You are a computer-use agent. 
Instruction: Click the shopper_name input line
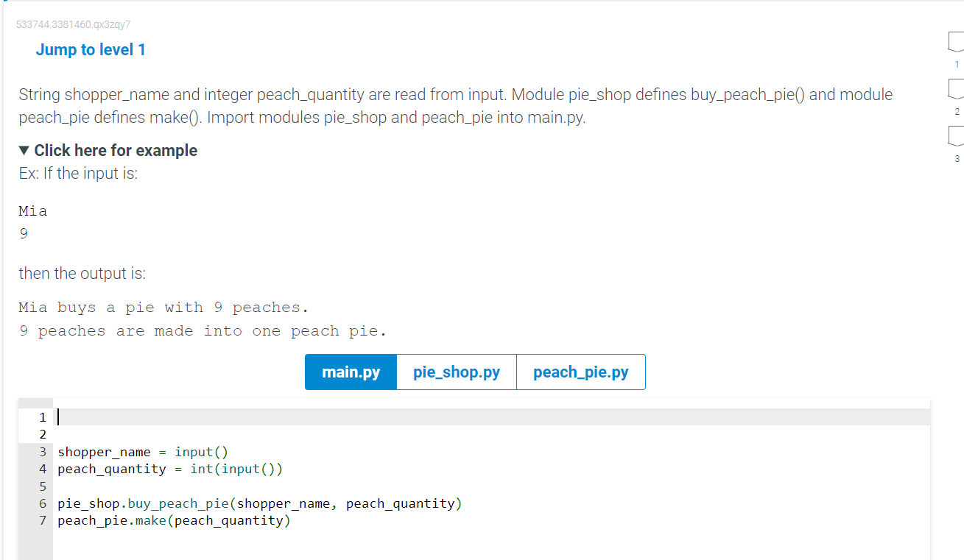142,451
